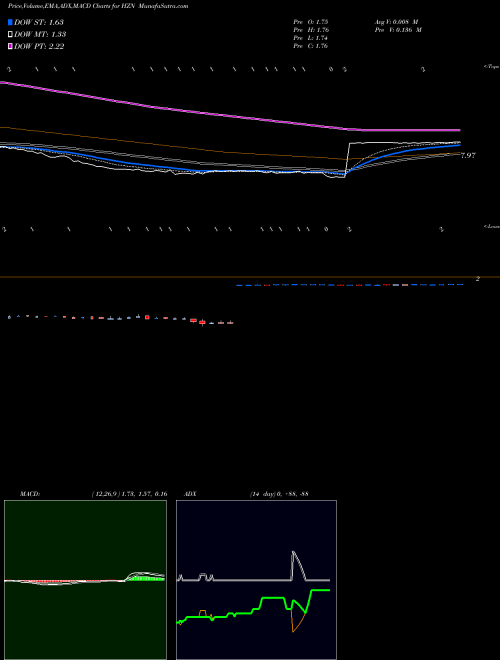Click the ADX panel title
Screen dimensions: 500x660
click(190, 494)
